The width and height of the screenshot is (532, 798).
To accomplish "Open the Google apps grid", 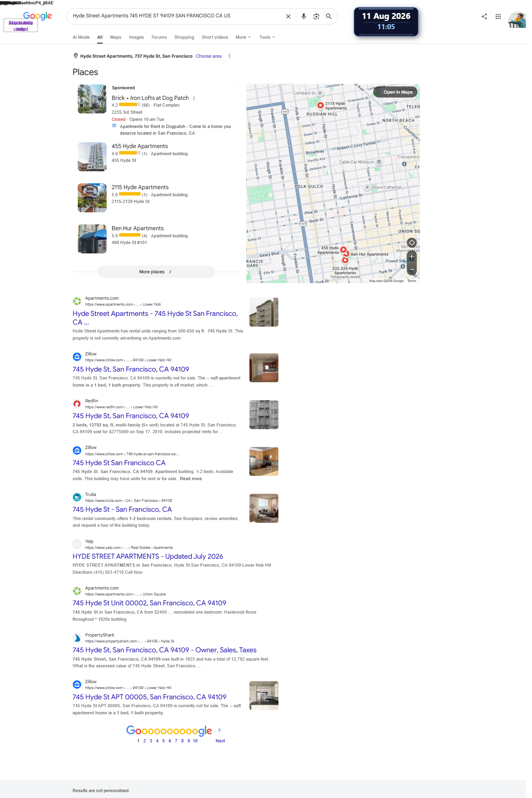I will [498, 16].
